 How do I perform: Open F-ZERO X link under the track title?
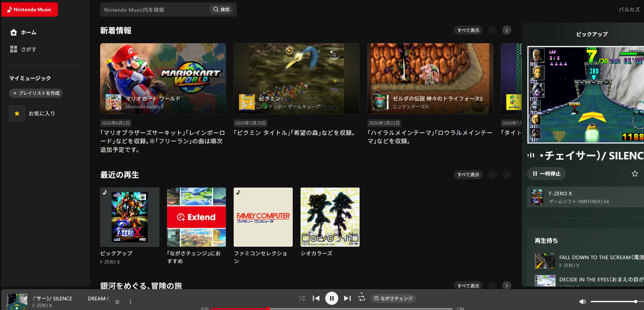click(x=42, y=305)
